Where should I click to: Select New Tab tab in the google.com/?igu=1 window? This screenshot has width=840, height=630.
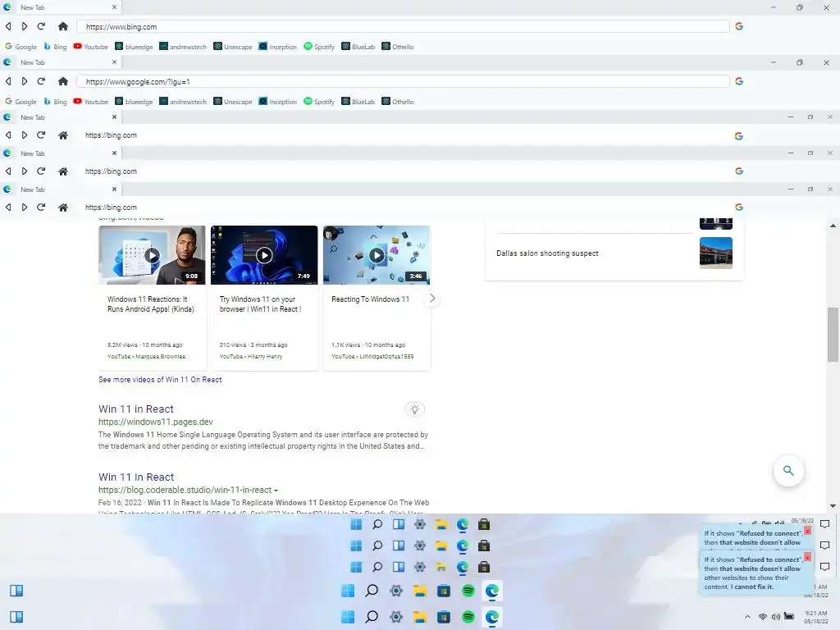pyautogui.click(x=60, y=62)
